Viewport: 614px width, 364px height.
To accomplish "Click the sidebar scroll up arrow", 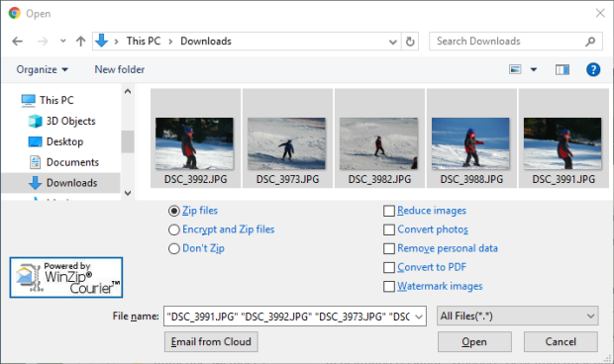I will (128, 91).
